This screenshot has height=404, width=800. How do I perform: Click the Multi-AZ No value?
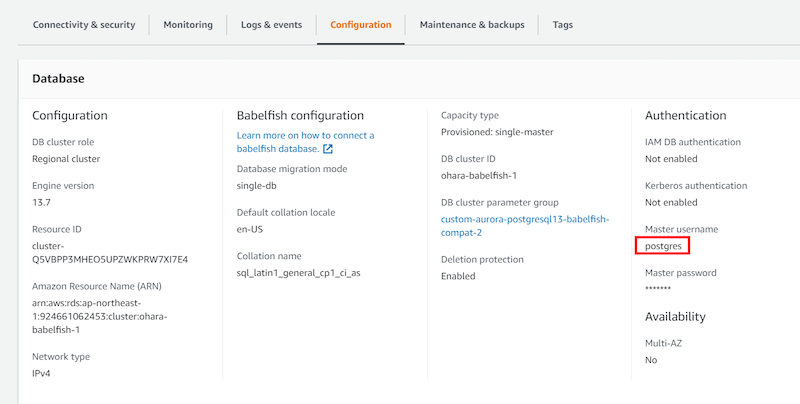(651, 359)
